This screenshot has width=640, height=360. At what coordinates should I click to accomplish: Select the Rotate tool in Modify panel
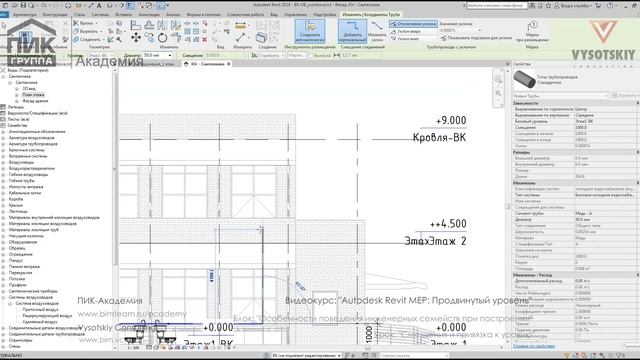click(162, 38)
